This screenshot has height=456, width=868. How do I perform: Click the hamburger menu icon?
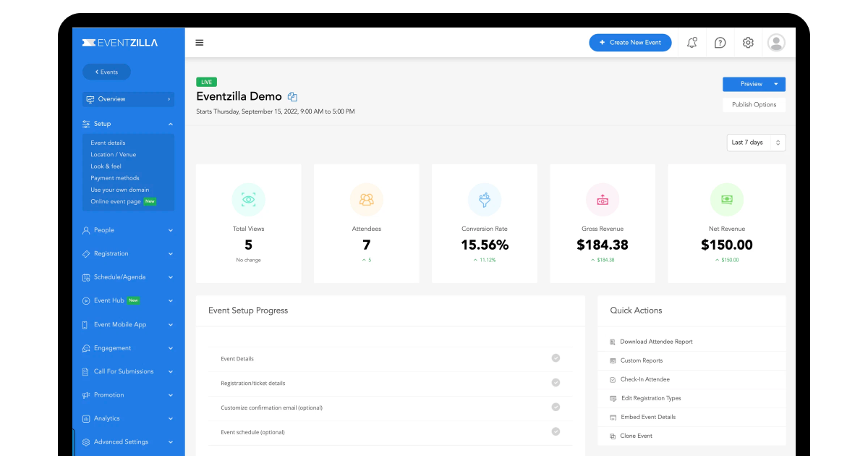coord(200,43)
